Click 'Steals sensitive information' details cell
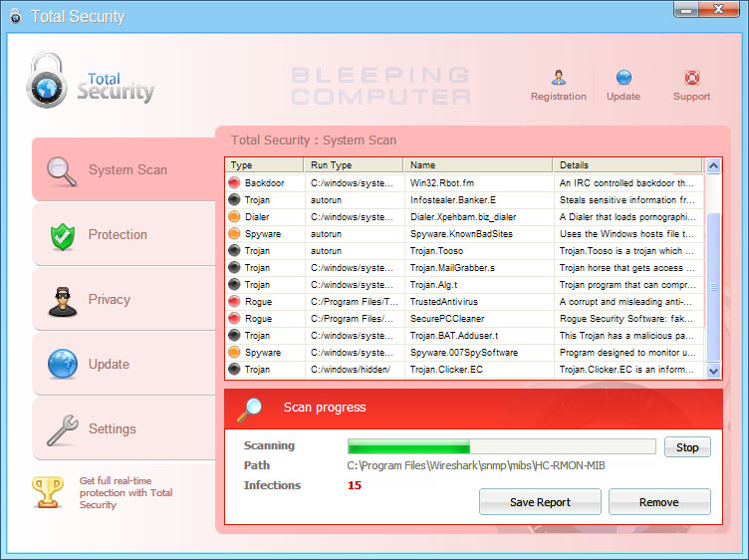This screenshot has width=749, height=560. (627, 199)
